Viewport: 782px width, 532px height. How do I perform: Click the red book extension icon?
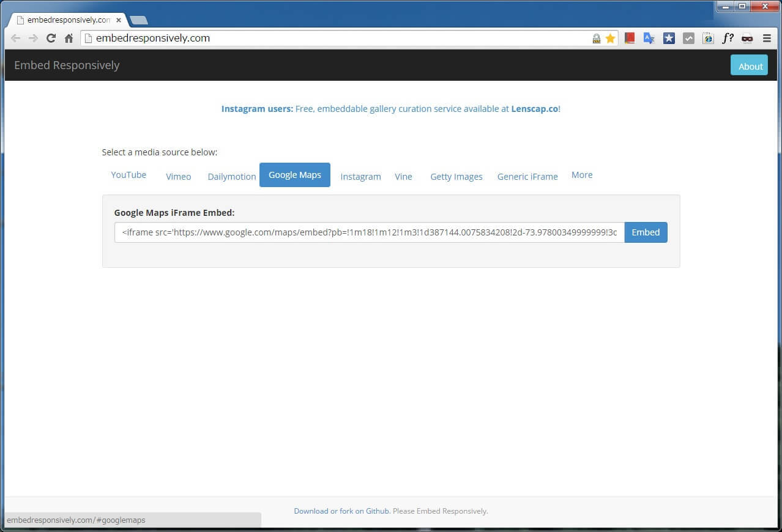pyautogui.click(x=630, y=39)
